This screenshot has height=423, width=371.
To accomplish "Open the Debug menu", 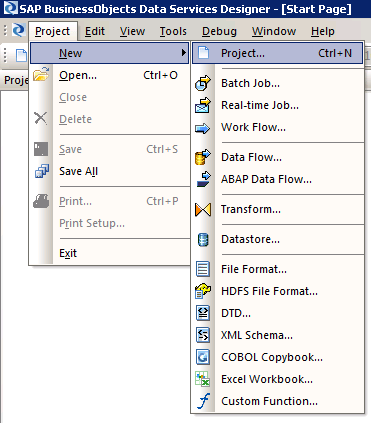I will click(219, 31).
